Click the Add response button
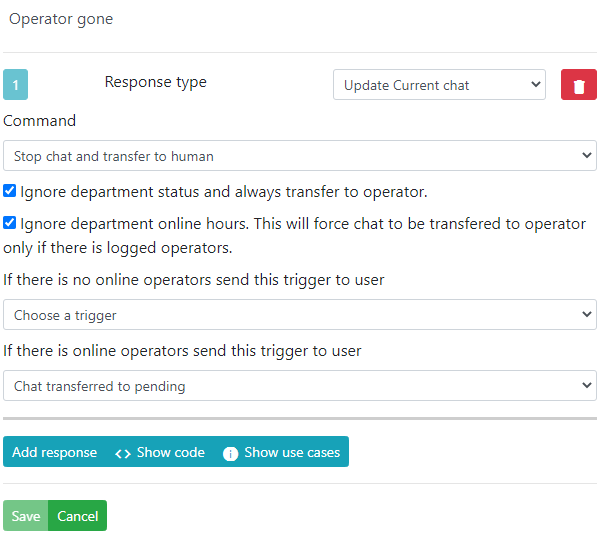 [54, 452]
